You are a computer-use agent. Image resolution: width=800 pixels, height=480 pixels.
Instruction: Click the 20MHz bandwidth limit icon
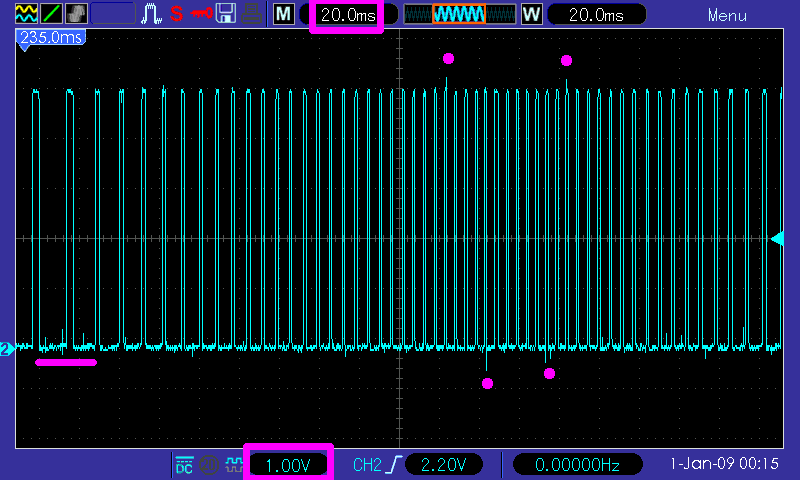tap(209, 465)
